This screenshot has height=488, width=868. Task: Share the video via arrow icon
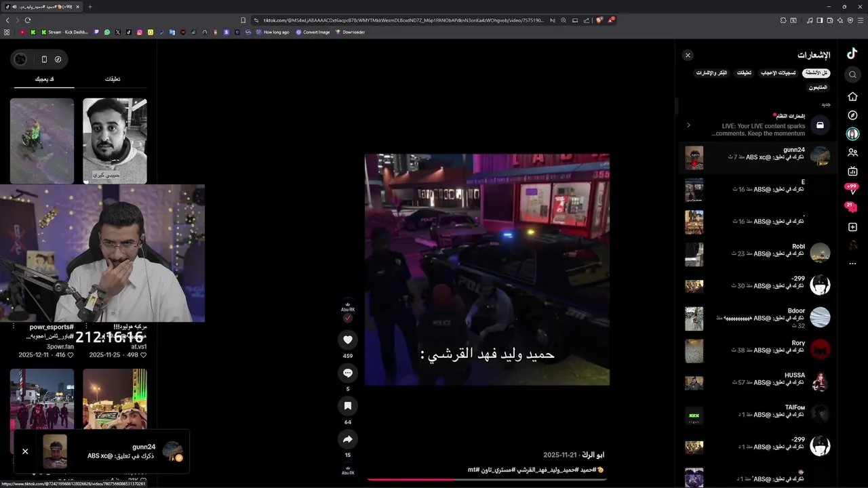point(348,439)
